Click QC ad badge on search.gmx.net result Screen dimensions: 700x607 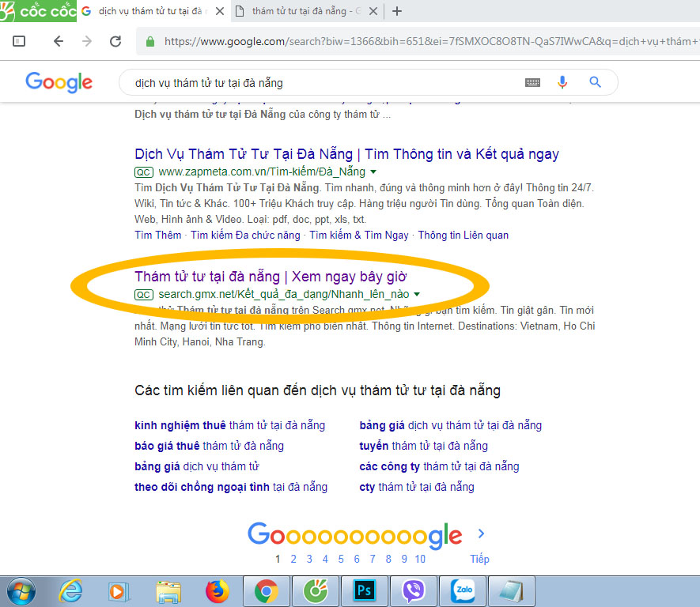tap(144, 295)
